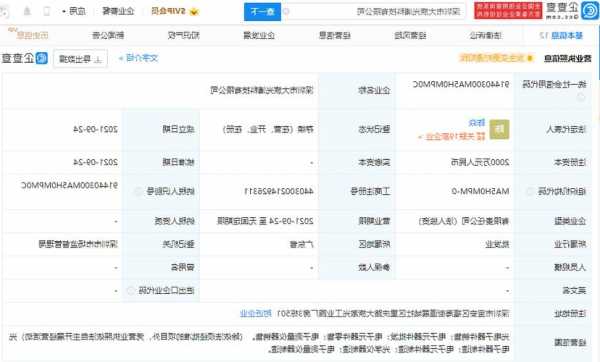Open the 企业套餐 link in the header
Viewport: 600px width, 362px height.
118,11
